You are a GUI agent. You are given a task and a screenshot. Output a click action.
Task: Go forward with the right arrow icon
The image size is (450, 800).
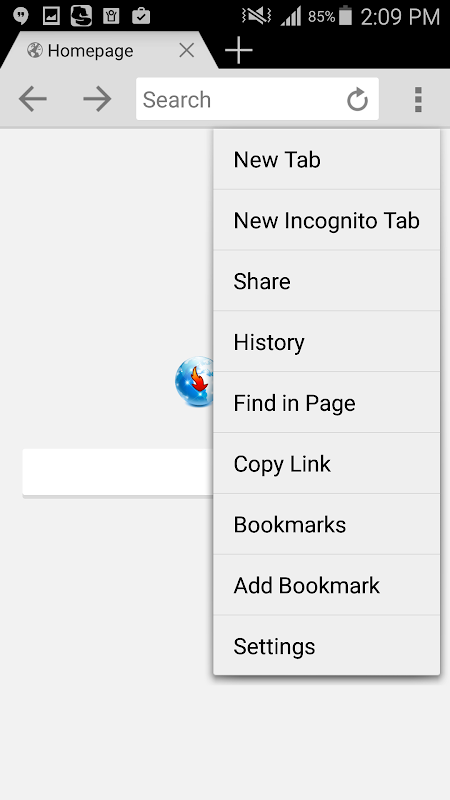(x=97, y=99)
